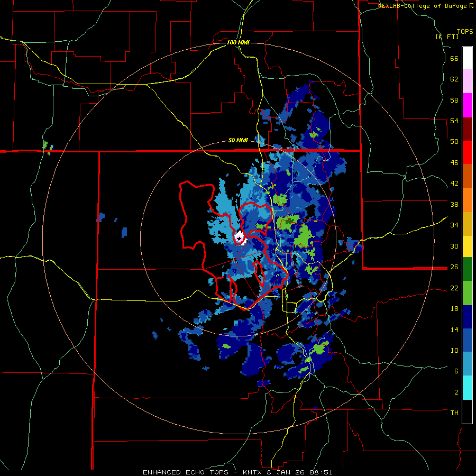Click the "100 NMI" range ring label

click(x=238, y=42)
